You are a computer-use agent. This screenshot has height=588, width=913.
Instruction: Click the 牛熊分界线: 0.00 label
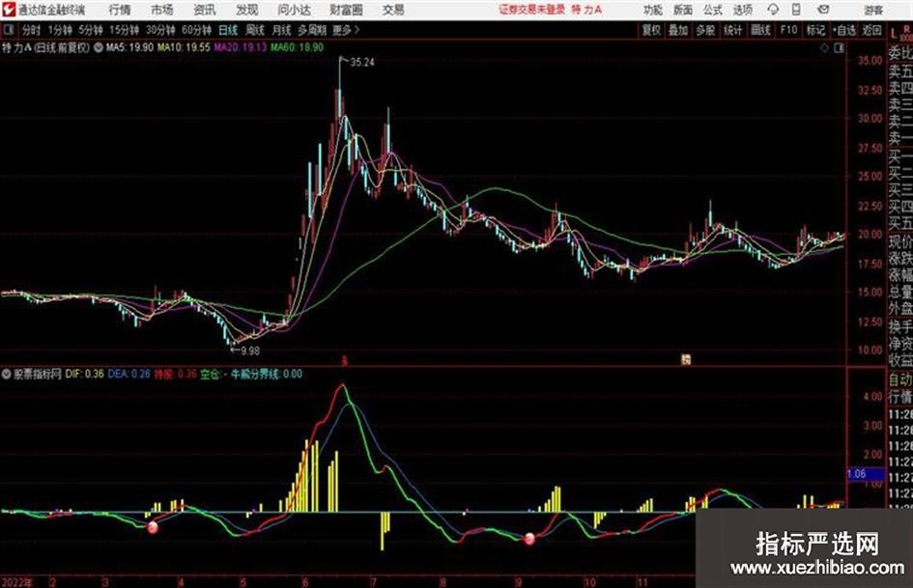pyautogui.click(x=267, y=374)
